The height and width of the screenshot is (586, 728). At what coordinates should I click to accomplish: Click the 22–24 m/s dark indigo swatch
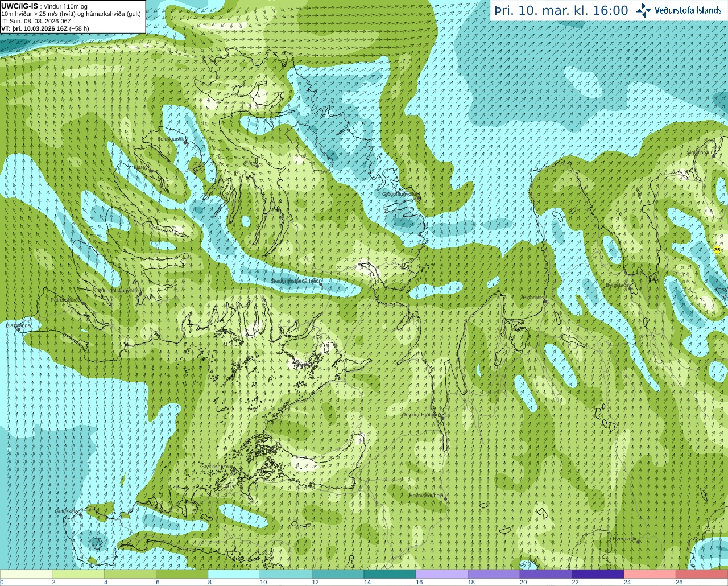(x=598, y=574)
